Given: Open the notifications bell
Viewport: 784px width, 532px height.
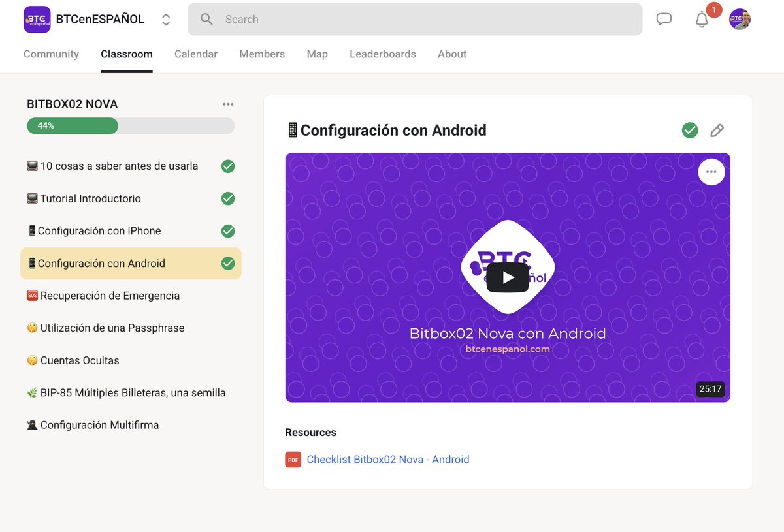Looking at the screenshot, I should click(x=702, y=20).
